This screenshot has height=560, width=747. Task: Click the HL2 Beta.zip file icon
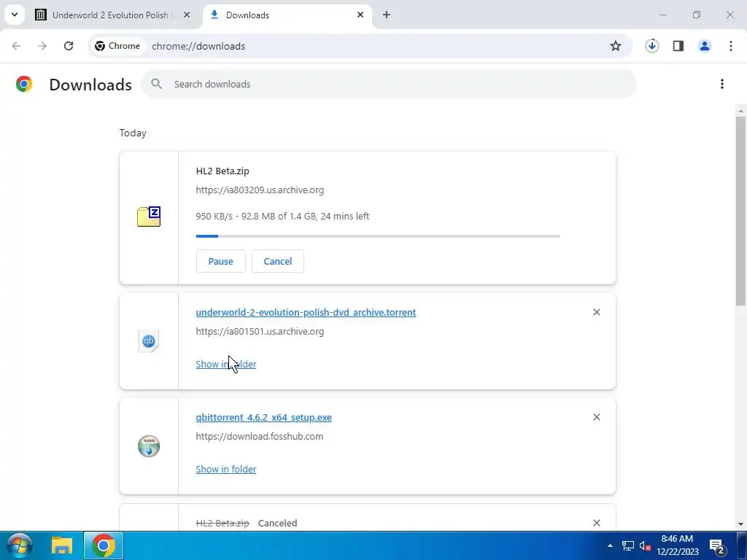[x=149, y=217]
